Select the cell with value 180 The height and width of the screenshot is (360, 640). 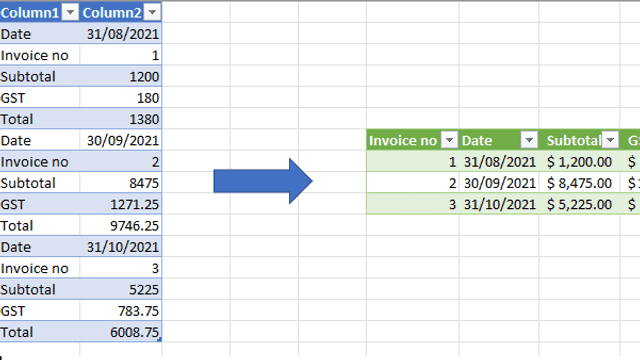pyautogui.click(x=121, y=98)
